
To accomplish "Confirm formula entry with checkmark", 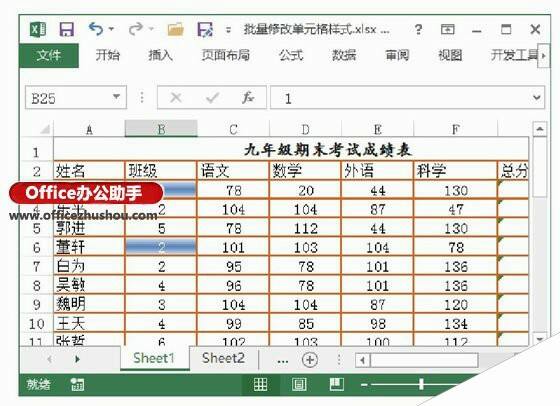I will coord(212,97).
